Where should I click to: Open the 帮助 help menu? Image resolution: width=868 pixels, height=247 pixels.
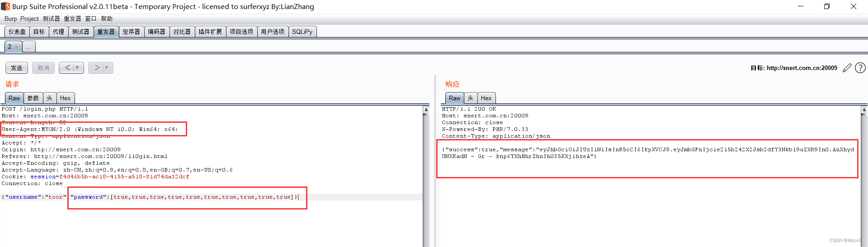(107, 19)
